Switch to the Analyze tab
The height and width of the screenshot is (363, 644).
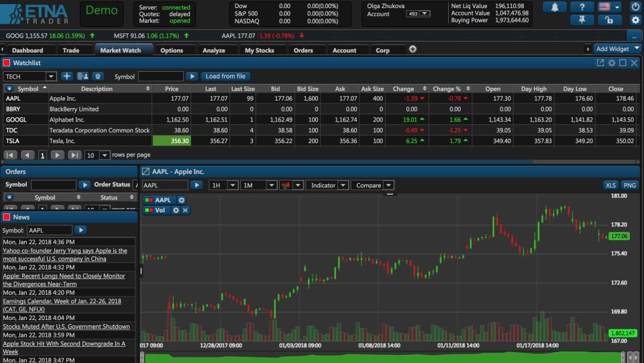pos(214,50)
